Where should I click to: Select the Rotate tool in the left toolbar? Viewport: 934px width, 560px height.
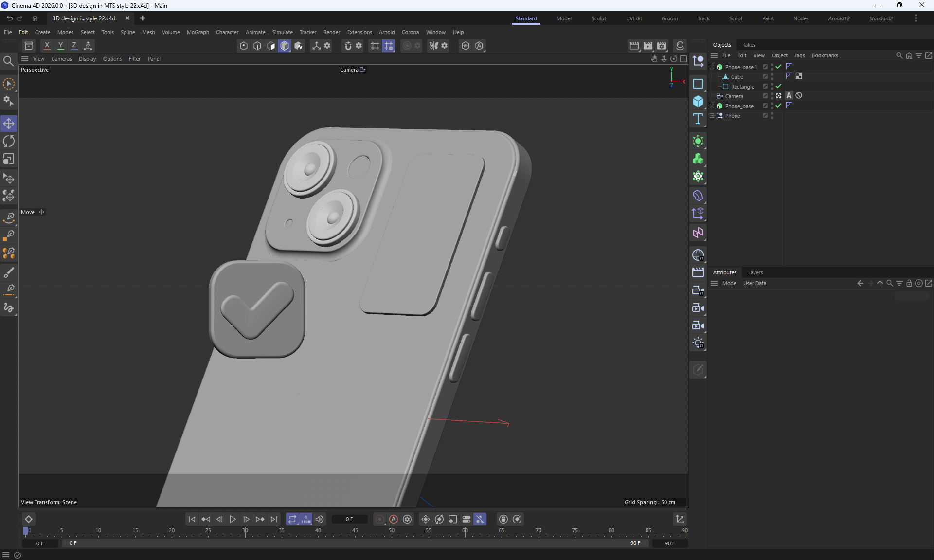click(x=9, y=142)
